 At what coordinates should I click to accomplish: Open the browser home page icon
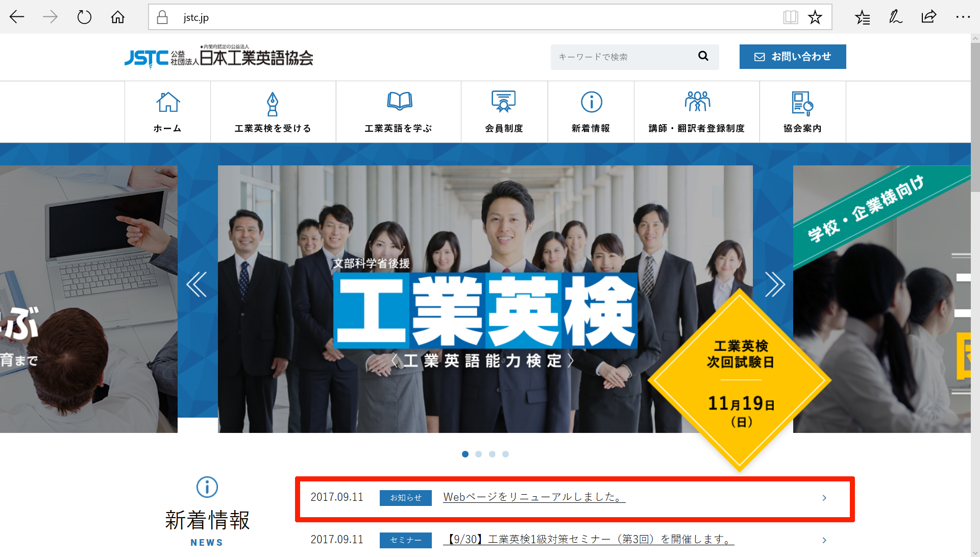[118, 17]
